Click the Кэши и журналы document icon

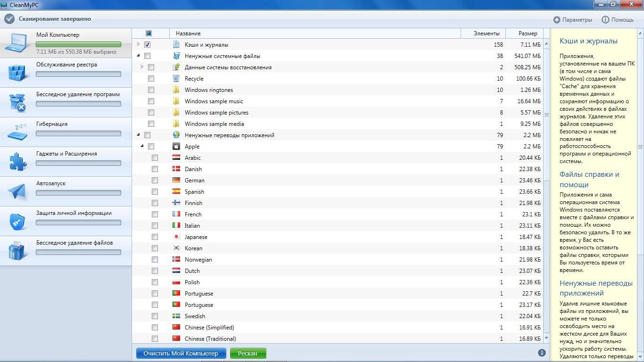(x=176, y=45)
